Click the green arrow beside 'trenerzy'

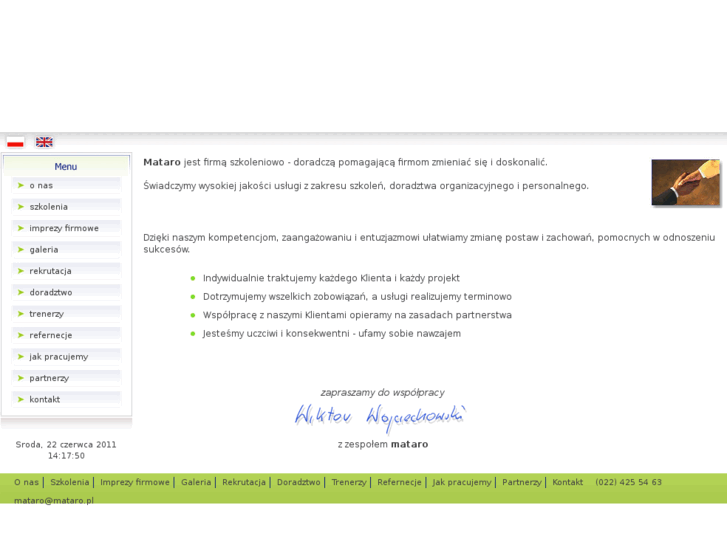point(21,314)
